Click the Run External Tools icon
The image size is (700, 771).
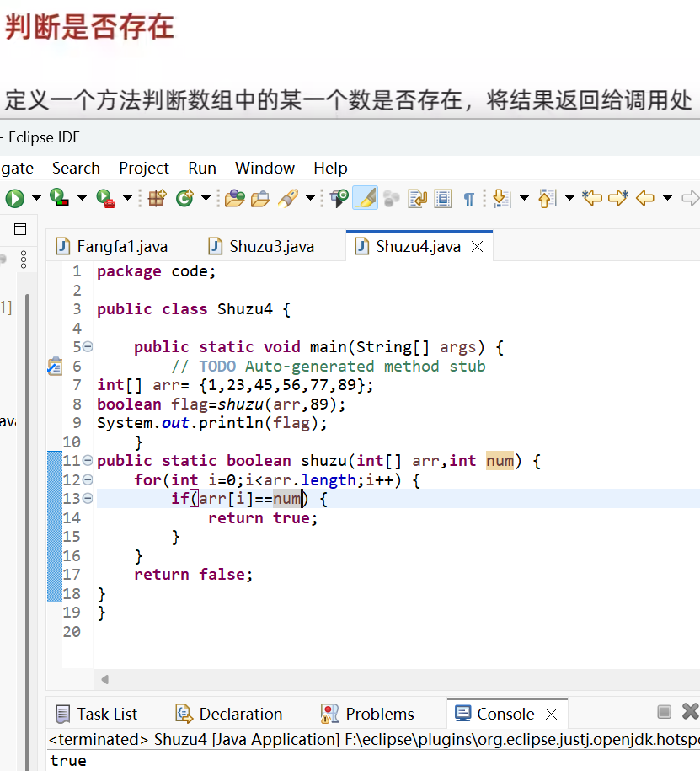point(105,199)
